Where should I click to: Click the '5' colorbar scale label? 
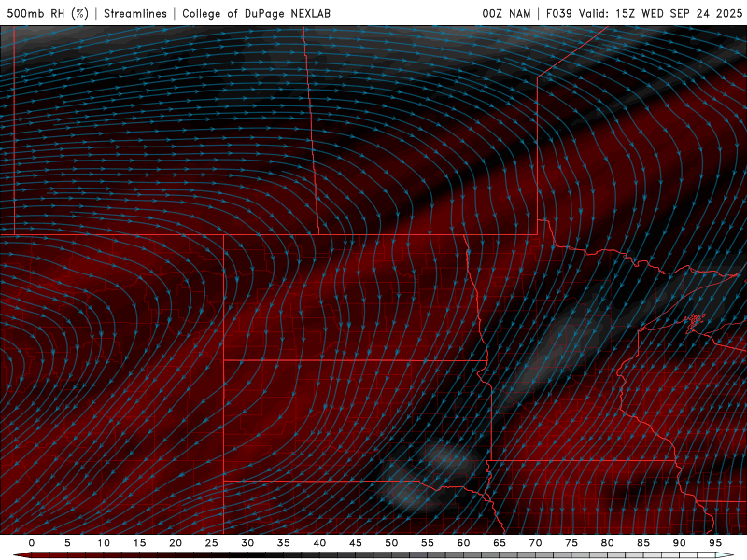point(67,543)
